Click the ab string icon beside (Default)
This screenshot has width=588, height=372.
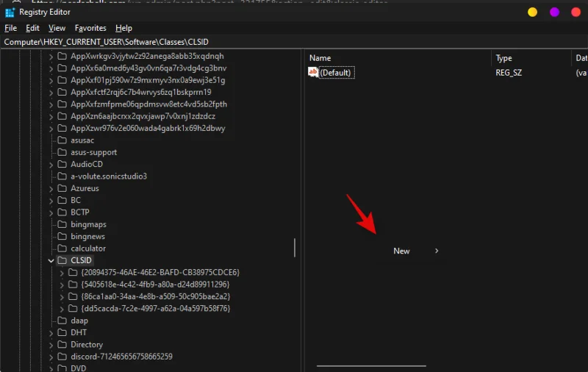[313, 73]
